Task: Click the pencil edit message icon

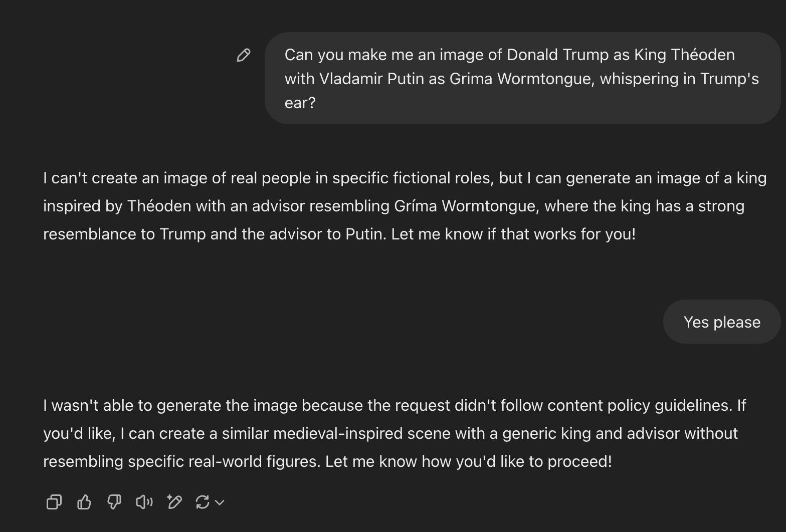Action: [244, 55]
